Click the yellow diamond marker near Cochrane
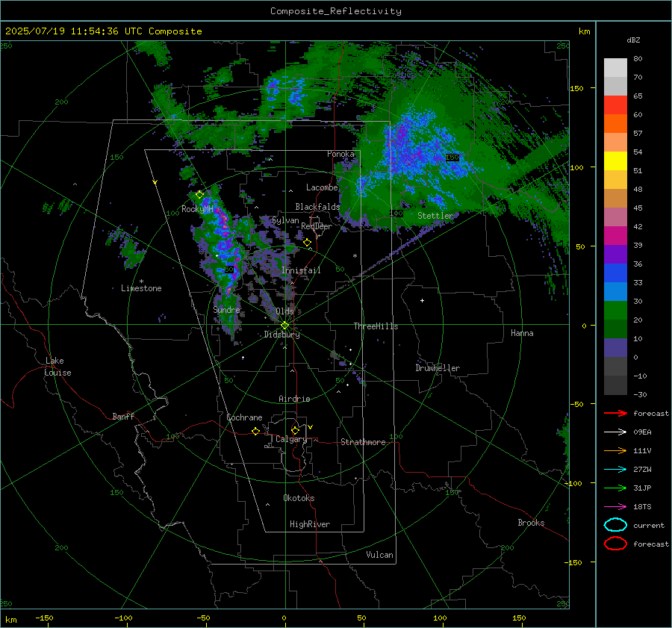This screenshot has width=672, height=628. coord(255,431)
